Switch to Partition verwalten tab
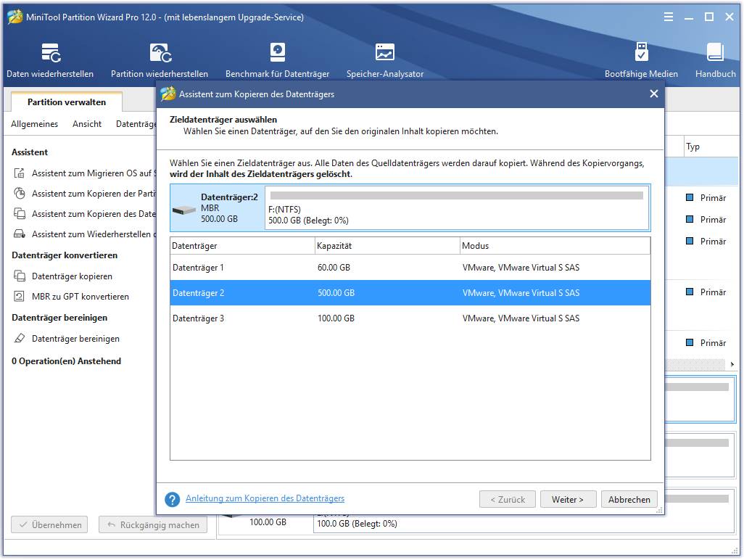The width and height of the screenshot is (744, 560). tap(67, 102)
